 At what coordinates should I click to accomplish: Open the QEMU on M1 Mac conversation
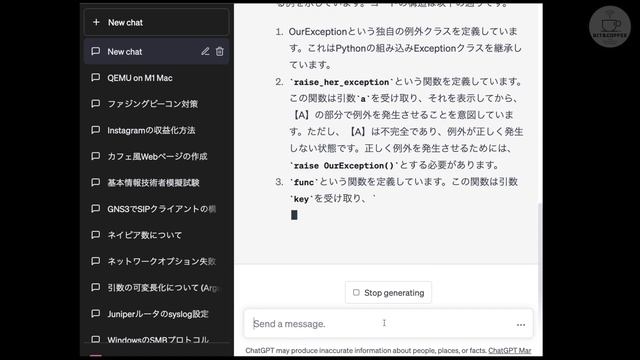point(156,78)
